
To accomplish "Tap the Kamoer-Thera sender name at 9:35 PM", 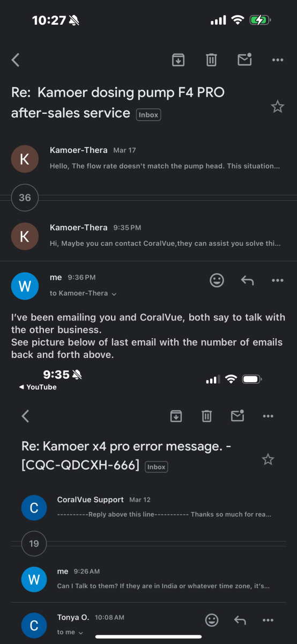I will click(78, 228).
